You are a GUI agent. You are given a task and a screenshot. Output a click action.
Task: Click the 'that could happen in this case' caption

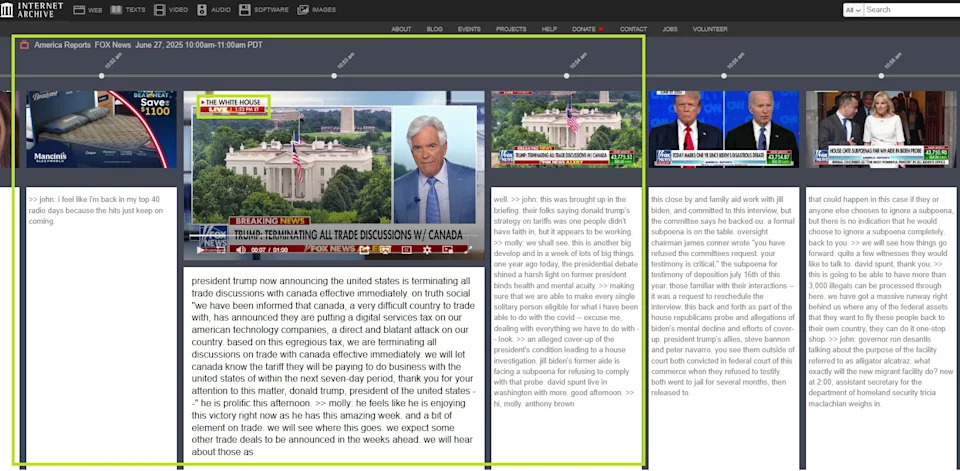point(881,301)
